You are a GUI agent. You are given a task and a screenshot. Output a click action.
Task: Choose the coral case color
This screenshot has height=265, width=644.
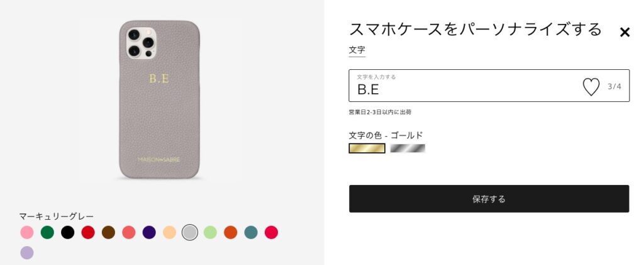[128, 232]
